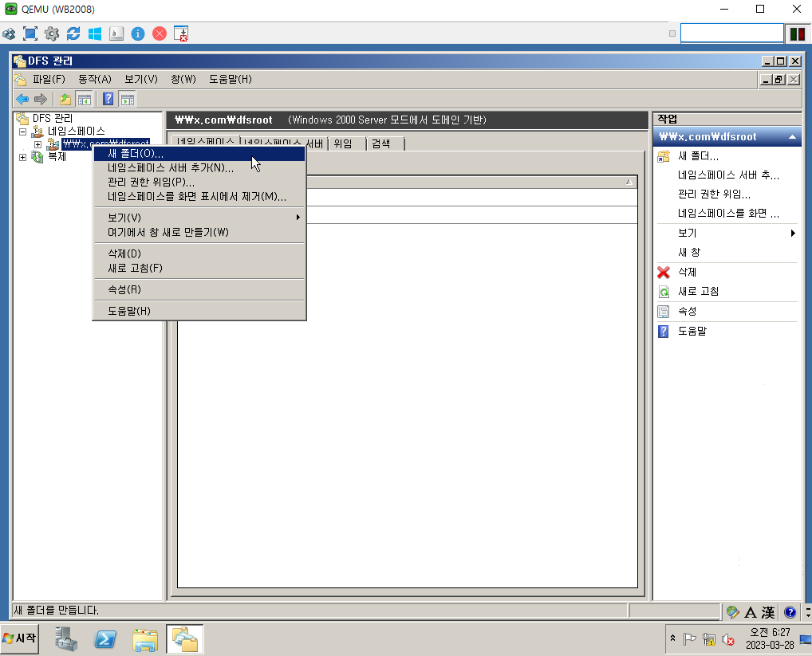Switch to the 네임스페이스 서버 tab
The height and width of the screenshot is (656, 812).
point(284,143)
